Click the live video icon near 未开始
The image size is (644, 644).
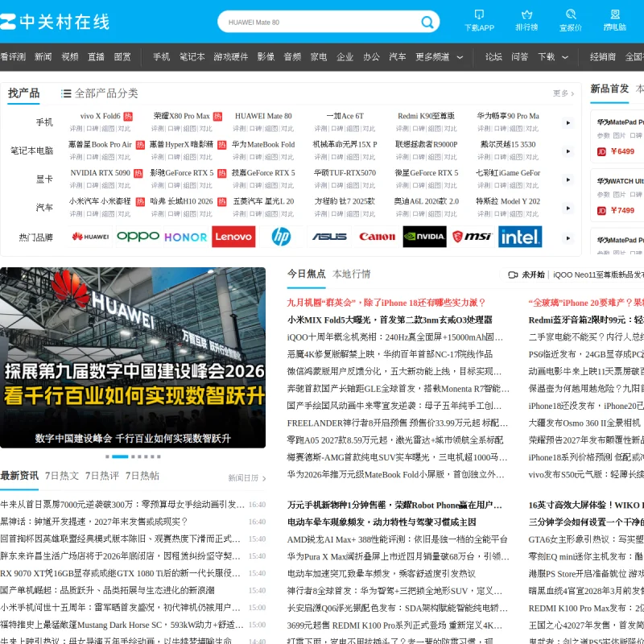(513, 275)
